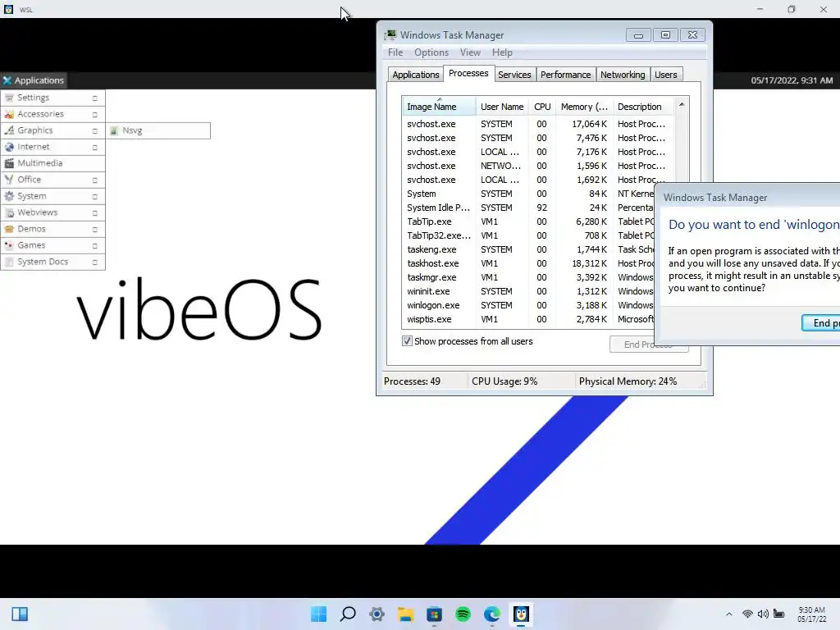Click the Accessories category icon
This screenshot has height=630, width=840.
coord(9,114)
